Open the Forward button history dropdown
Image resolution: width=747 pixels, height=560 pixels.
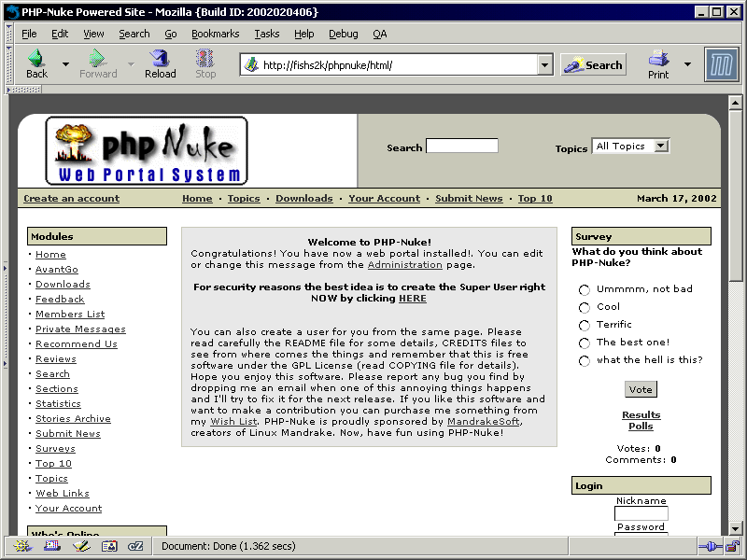pos(131,63)
